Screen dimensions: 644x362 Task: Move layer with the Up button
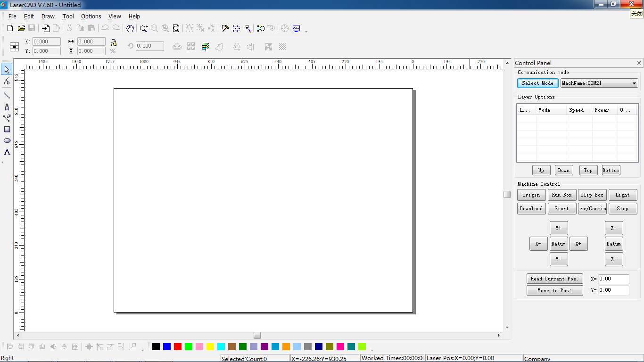(x=541, y=170)
